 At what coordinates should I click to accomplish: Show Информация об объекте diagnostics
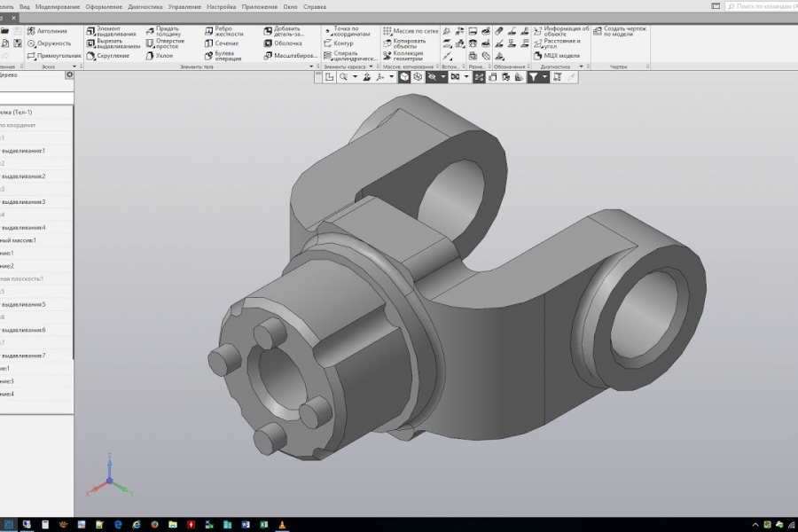(x=561, y=32)
